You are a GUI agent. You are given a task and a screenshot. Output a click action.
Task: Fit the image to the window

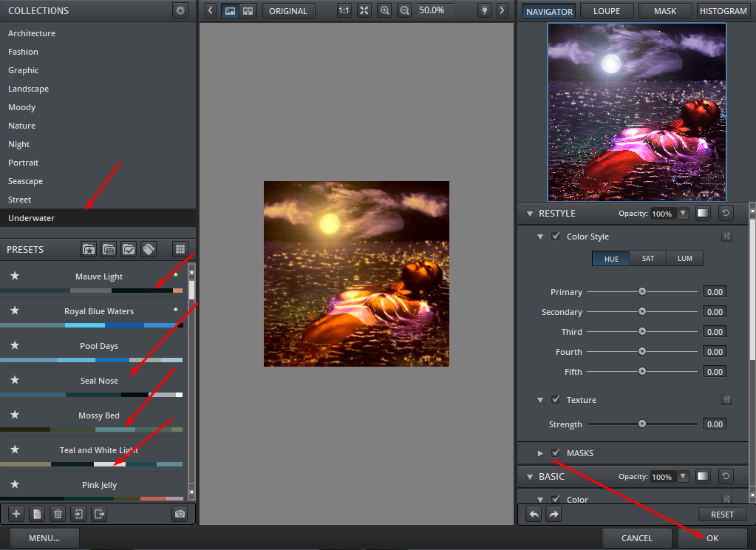tap(364, 10)
